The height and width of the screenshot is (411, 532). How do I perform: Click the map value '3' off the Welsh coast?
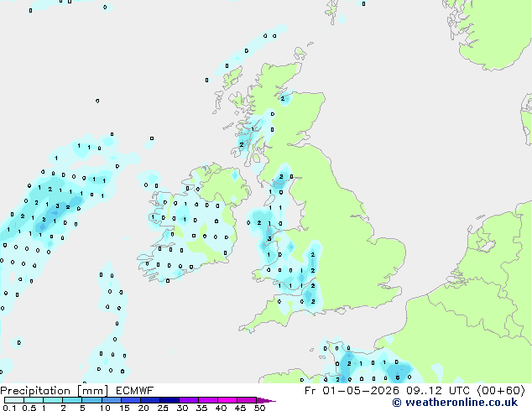tap(269, 239)
